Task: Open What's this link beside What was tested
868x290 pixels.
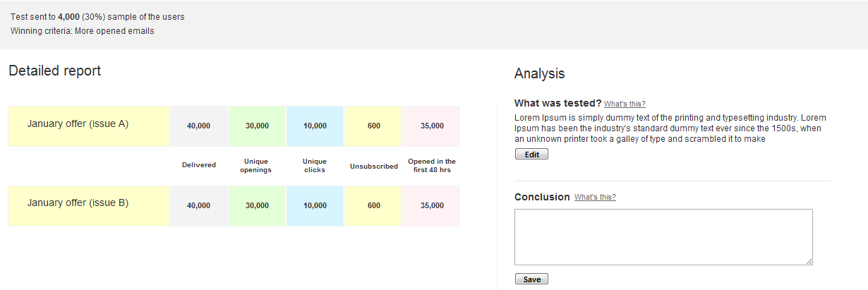Action: 625,104
